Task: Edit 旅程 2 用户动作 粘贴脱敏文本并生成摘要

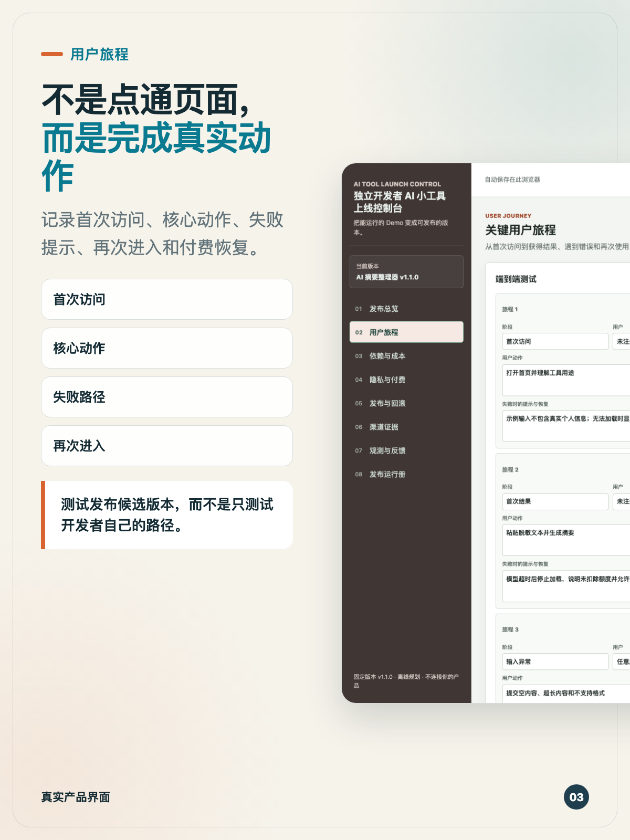Action: coord(566,540)
